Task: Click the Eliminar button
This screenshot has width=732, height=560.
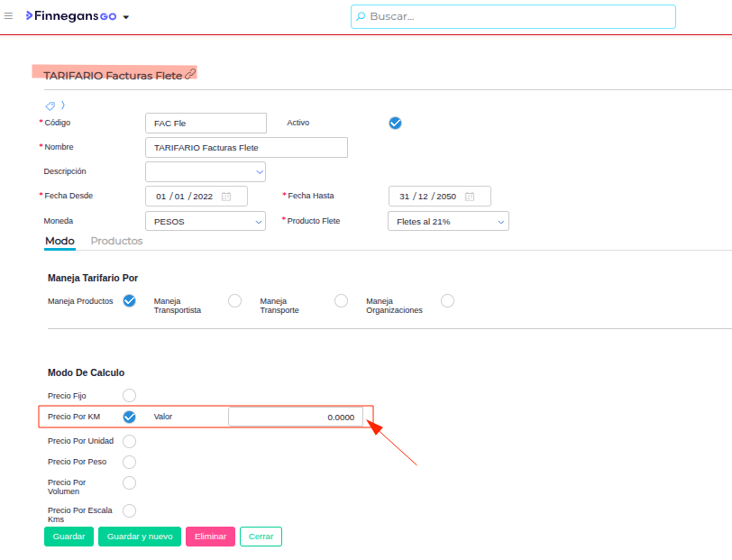Action: point(210,537)
